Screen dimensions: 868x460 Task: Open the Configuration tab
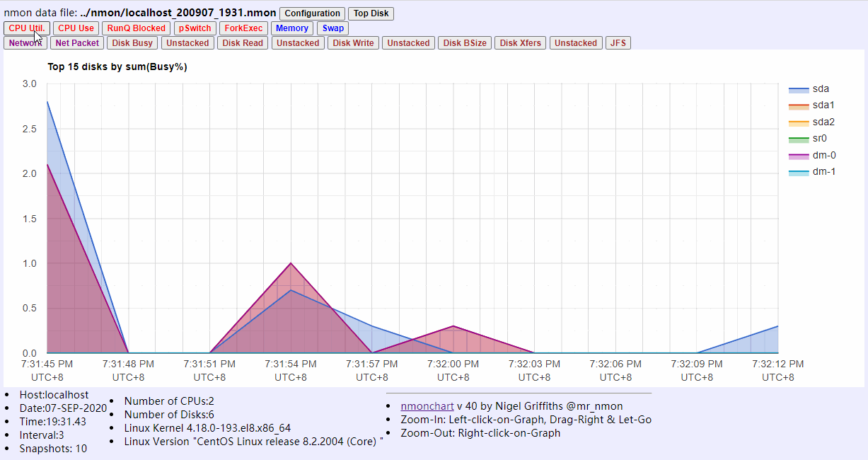click(312, 13)
